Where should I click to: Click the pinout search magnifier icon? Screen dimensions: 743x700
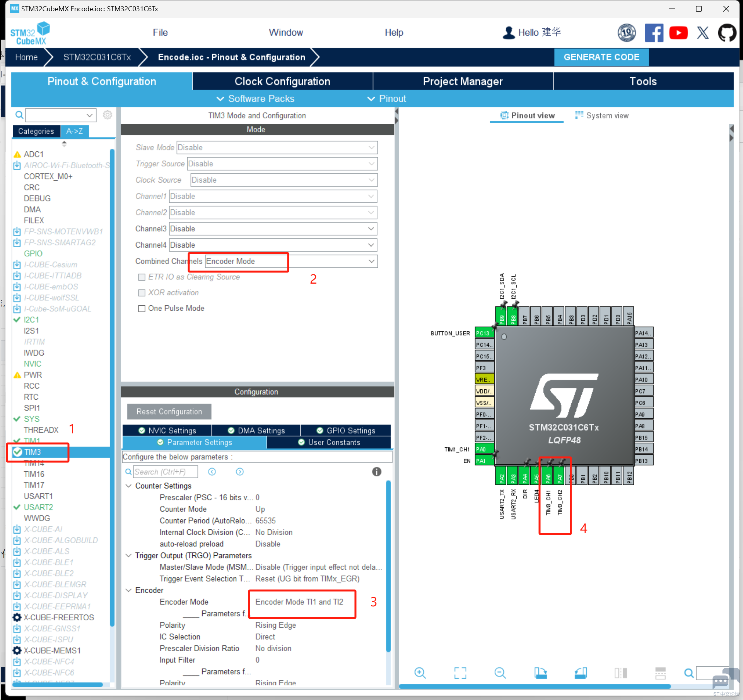point(688,673)
